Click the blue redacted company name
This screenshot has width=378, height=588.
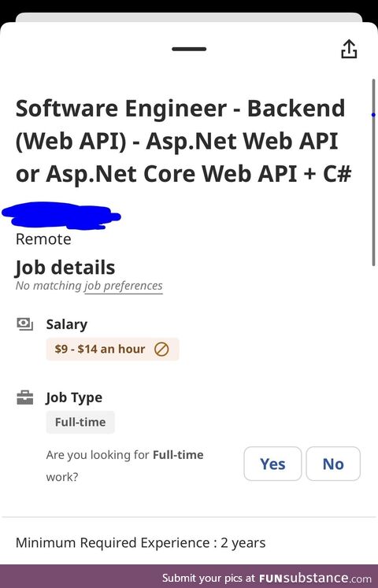click(x=61, y=216)
